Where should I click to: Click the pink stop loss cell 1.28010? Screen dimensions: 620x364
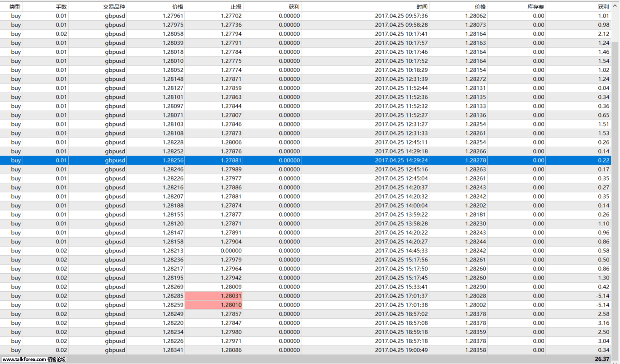tap(214, 305)
